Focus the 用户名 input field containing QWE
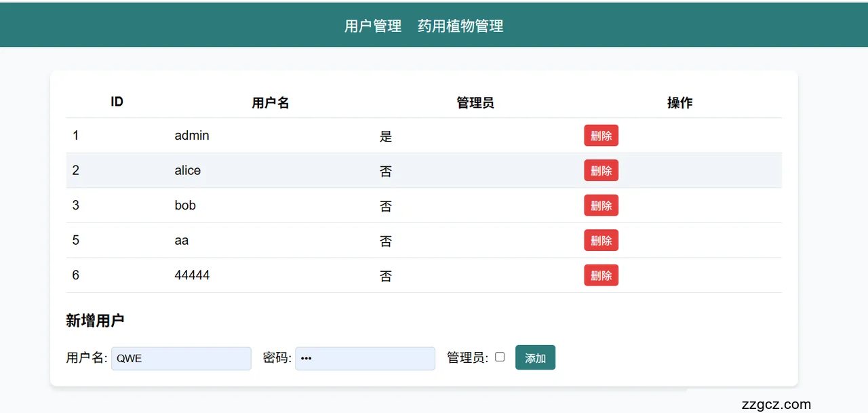Image resolution: width=868 pixels, height=413 pixels. click(181, 359)
